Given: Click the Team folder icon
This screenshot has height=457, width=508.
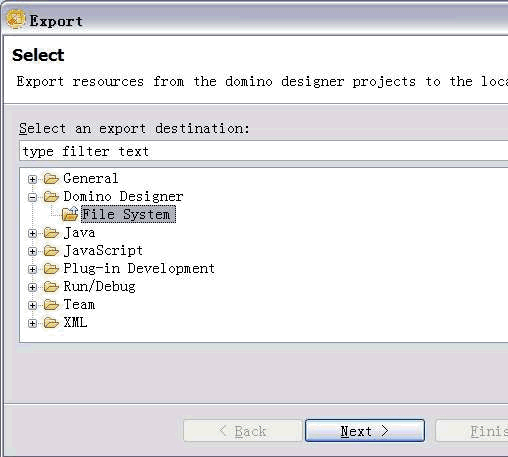Looking at the screenshot, I should coord(51,305).
